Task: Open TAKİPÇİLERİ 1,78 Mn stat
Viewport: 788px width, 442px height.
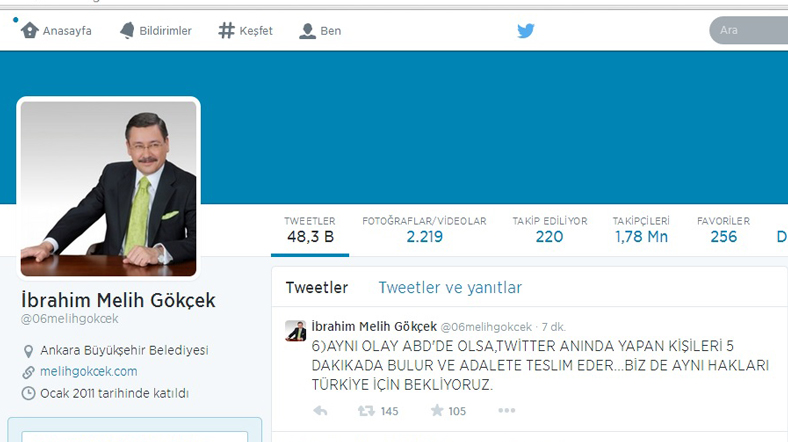Action: pyautogui.click(x=641, y=230)
